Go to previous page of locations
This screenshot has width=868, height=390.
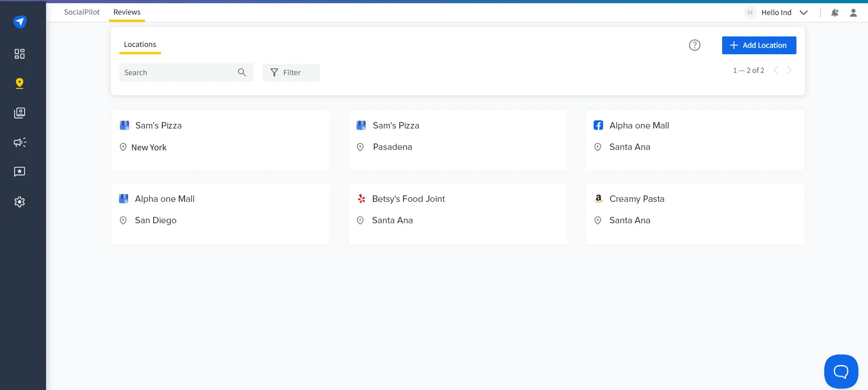point(775,70)
